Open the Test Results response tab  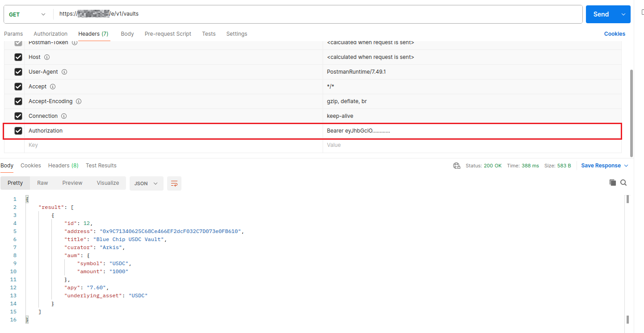tap(101, 166)
